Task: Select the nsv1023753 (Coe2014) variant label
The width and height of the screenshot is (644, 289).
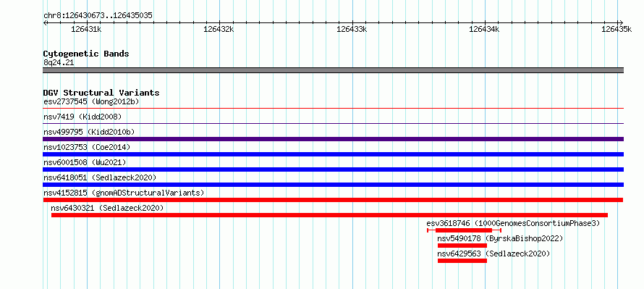Action: [x=87, y=147]
